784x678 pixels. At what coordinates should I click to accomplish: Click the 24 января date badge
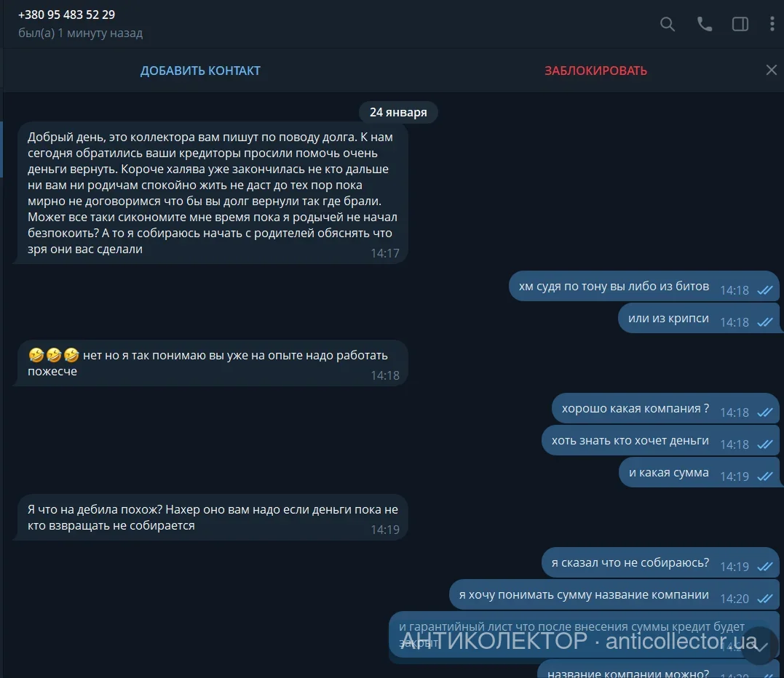tap(398, 112)
